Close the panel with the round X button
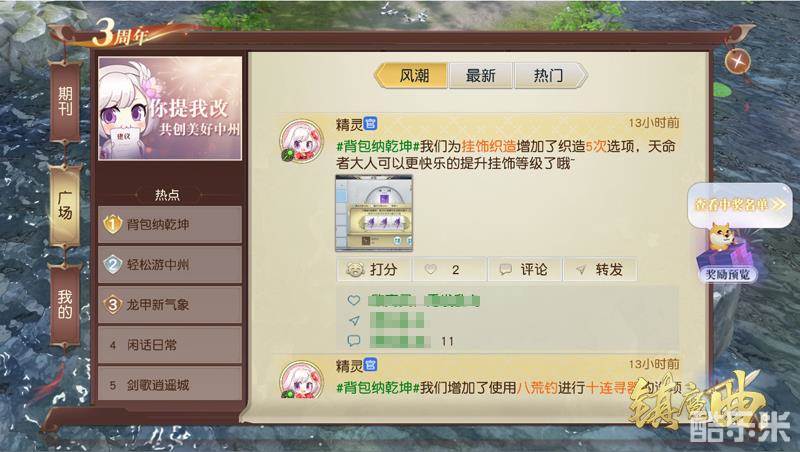 pyautogui.click(x=738, y=62)
